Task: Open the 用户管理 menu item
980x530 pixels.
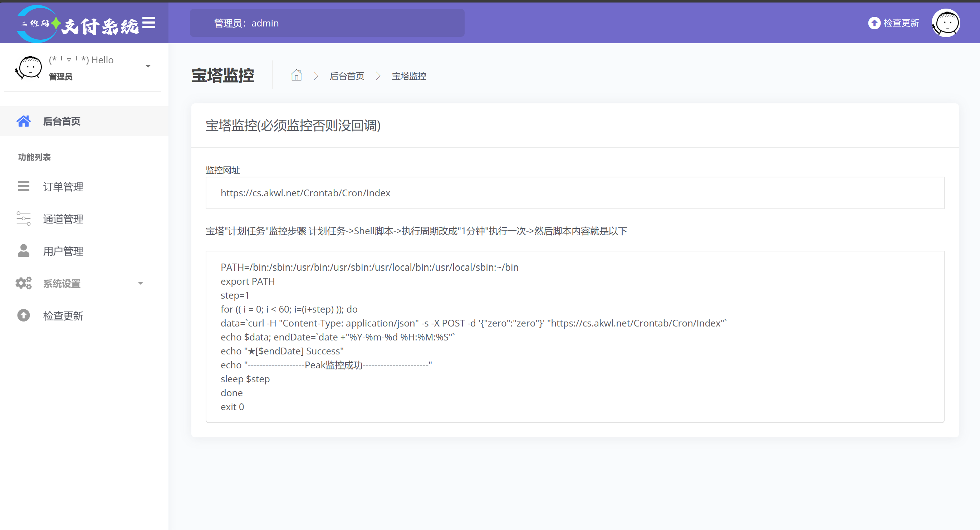Action: [x=63, y=251]
